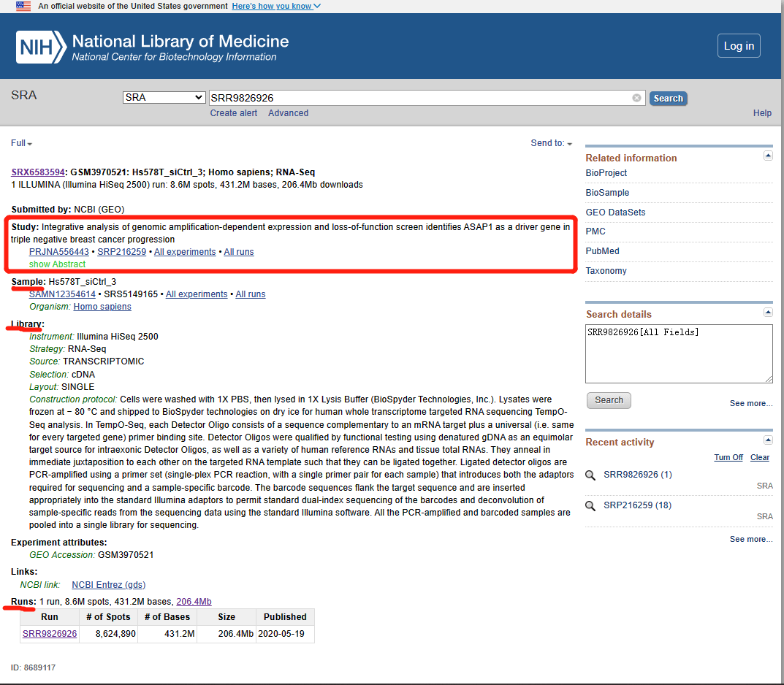Viewport: 784px width, 685px height.
Task: Click show Abstract
Action: point(57,264)
